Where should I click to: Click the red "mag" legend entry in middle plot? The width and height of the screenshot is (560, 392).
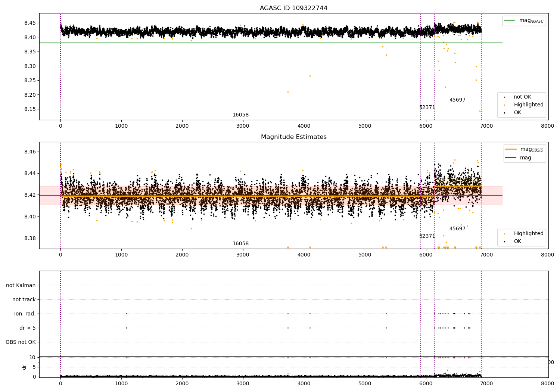pyautogui.click(x=519, y=158)
